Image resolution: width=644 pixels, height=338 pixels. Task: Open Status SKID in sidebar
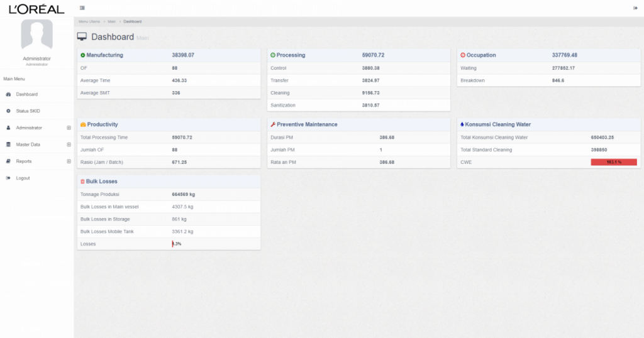tap(28, 111)
